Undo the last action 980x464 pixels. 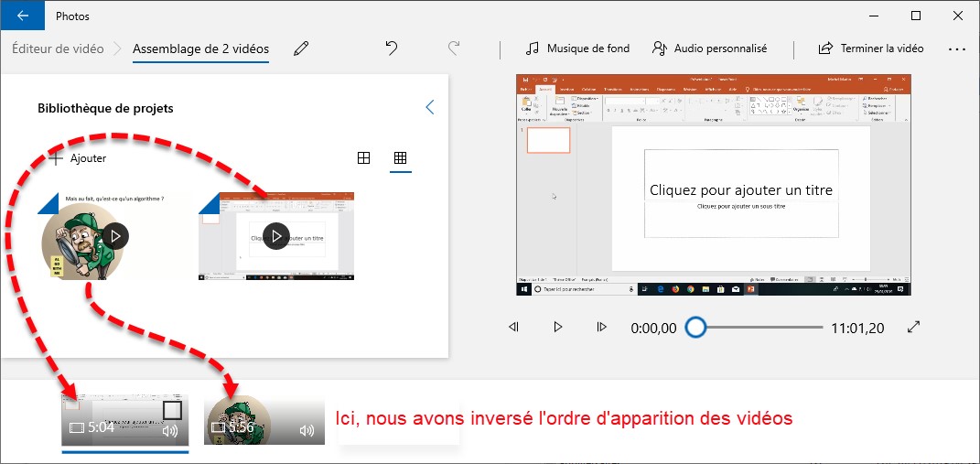392,49
